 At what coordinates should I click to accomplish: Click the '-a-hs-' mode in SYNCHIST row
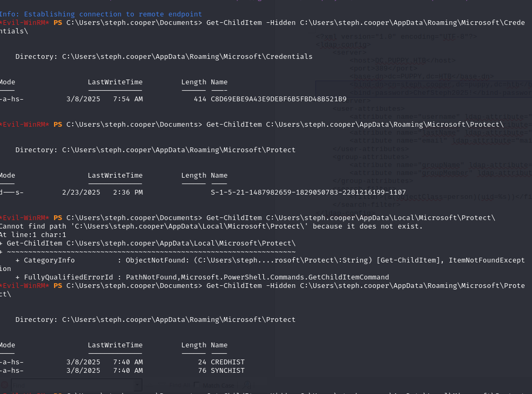point(12,371)
